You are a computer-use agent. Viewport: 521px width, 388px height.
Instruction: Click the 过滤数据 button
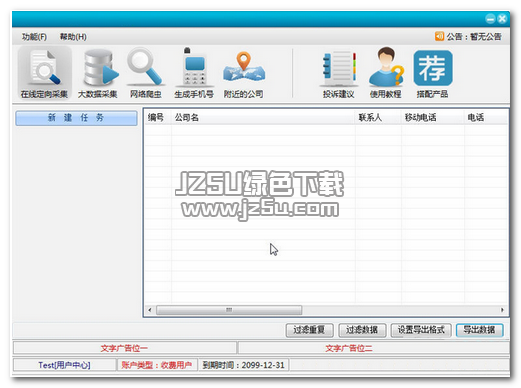[362, 330]
